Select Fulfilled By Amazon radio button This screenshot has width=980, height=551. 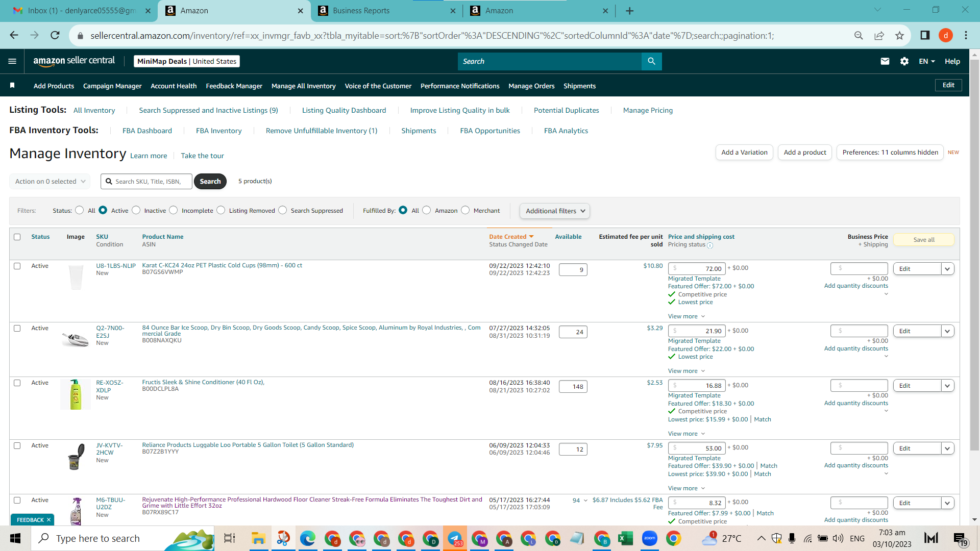pyautogui.click(x=427, y=210)
